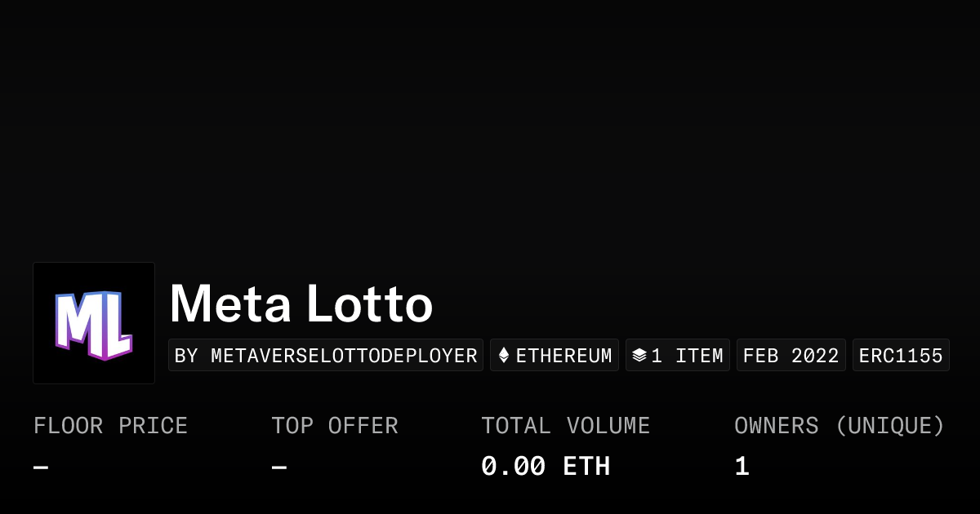Image resolution: width=980 pixels, height=514 pixels.
Task: Select the ETHEREUM chain label text
Action: pos(563,356)
